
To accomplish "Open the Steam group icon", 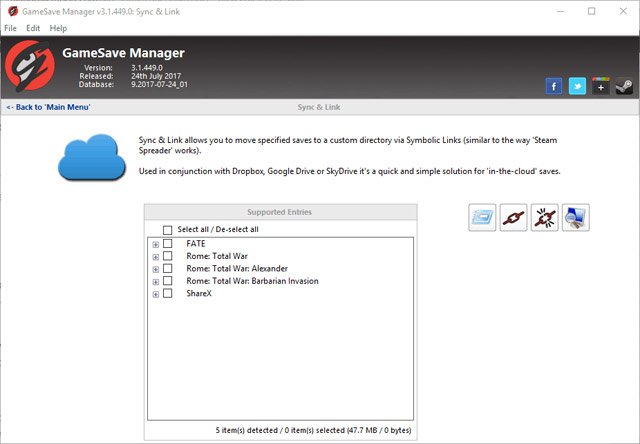I will 622,86.
